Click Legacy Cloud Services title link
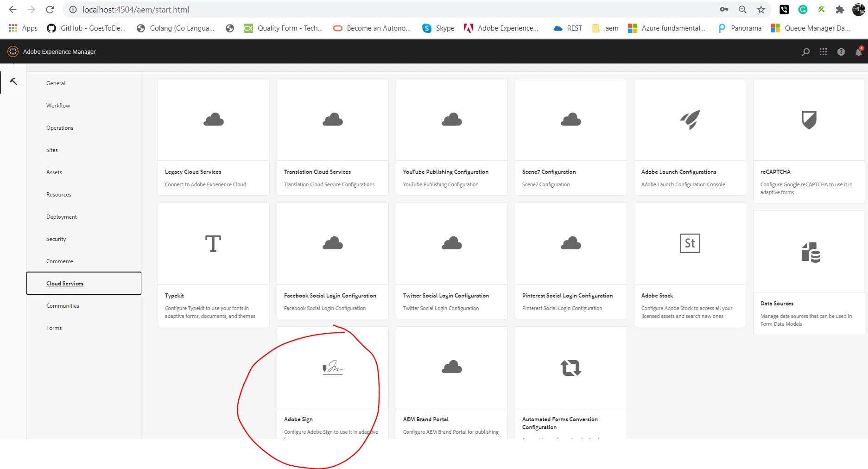Screen dimensions: 868x469 pos(193,172)
